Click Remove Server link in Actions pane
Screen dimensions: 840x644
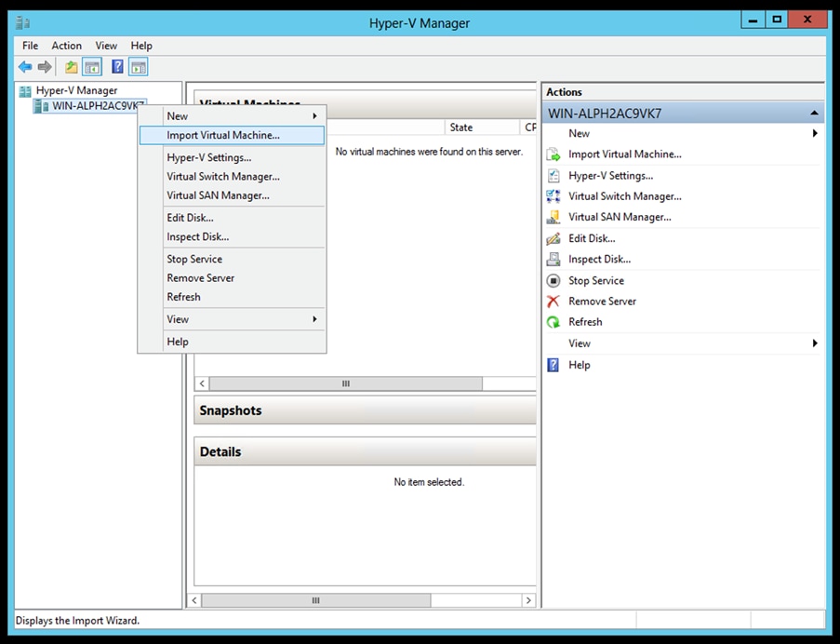pyautogui.click(x=602, y=302)
